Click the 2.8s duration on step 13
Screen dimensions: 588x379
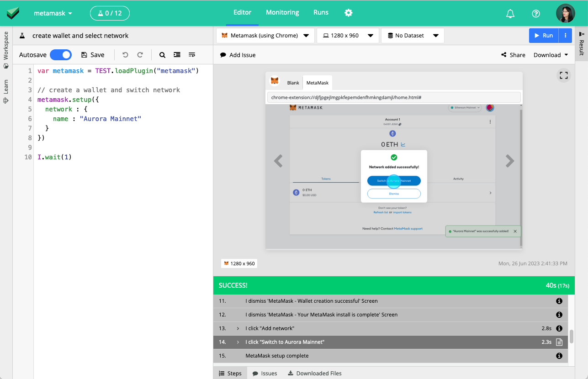coord(546,329)
